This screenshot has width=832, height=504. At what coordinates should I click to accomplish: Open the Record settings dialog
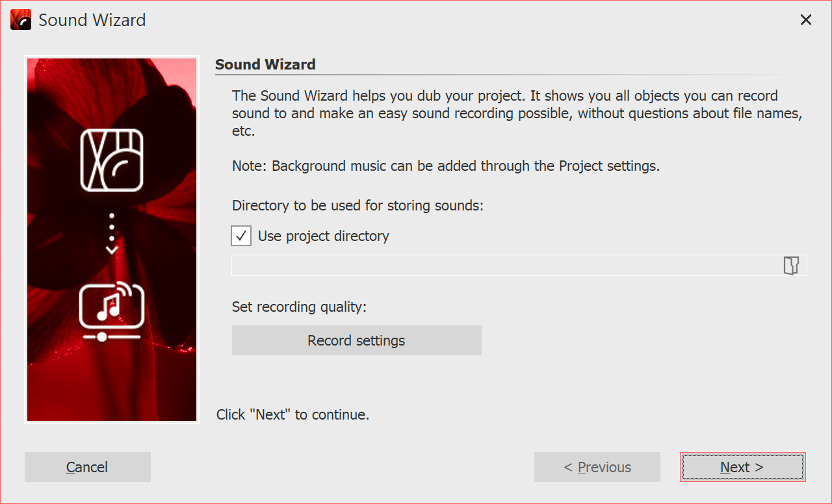tap(356, 340)
